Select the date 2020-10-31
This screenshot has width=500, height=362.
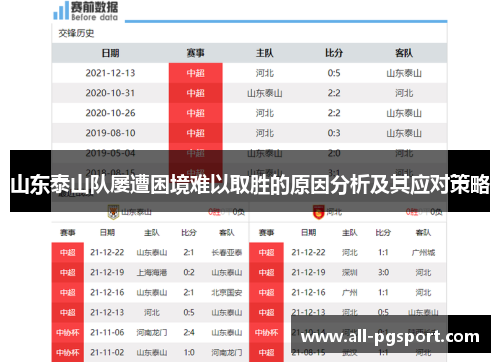pos(110,93)
